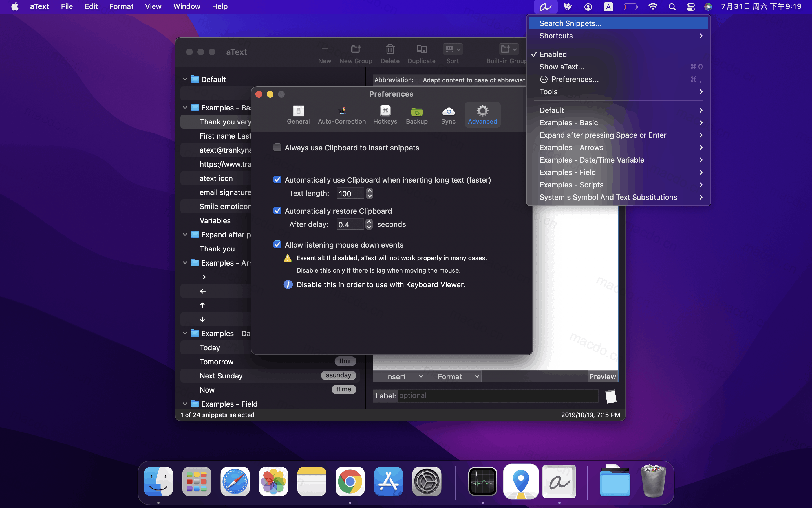Click the Preview button

pos(603,377)
